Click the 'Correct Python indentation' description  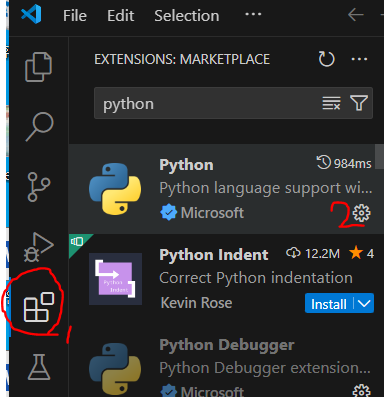click(256, 278)
